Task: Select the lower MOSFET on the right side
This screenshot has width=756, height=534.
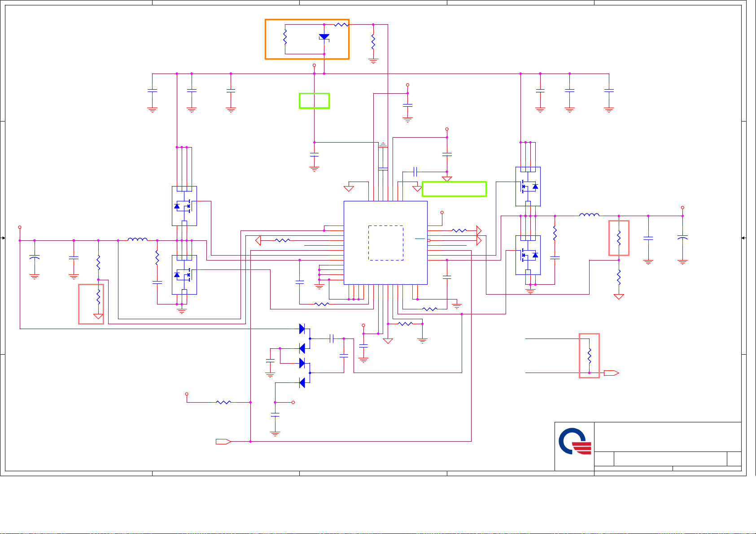Action: (x=528, y=255)
